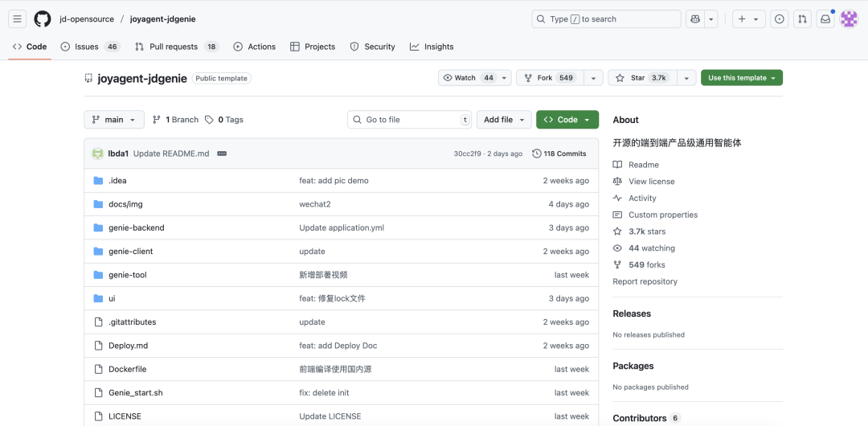
Task: Open jd-opensource organization link
Action: [87, 18]
